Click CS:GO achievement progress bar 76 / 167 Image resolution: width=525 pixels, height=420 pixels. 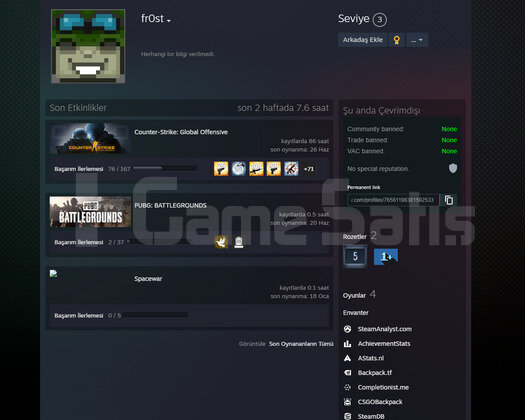(165, 168)
